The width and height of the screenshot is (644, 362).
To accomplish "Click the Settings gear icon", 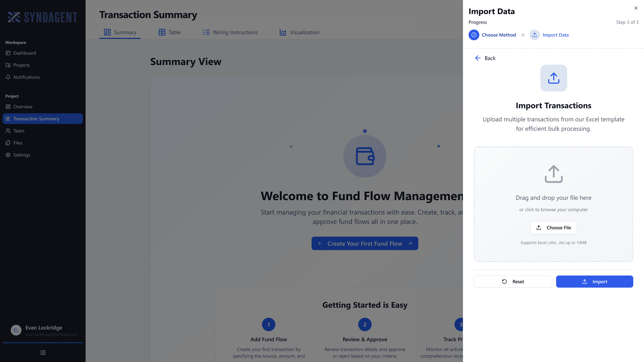I will point(8,155).
